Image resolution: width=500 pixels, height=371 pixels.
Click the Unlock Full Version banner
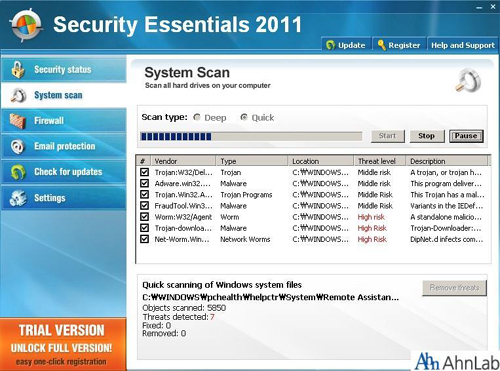63,345
